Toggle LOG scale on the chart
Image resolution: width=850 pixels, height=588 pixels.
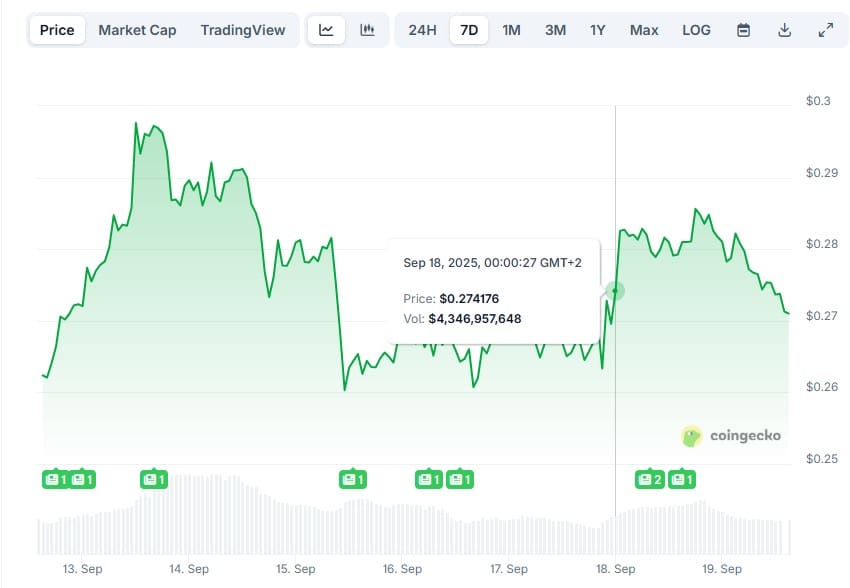pos(696,30)
